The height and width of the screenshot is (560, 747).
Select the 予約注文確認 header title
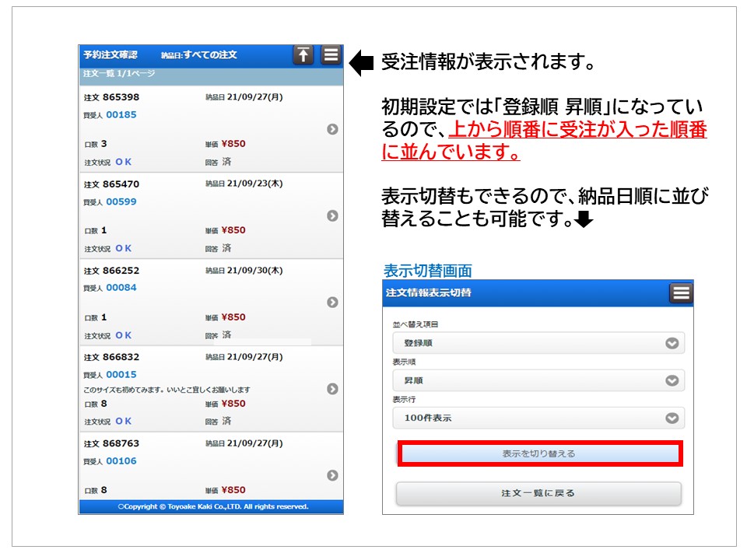tap(110, 55)
